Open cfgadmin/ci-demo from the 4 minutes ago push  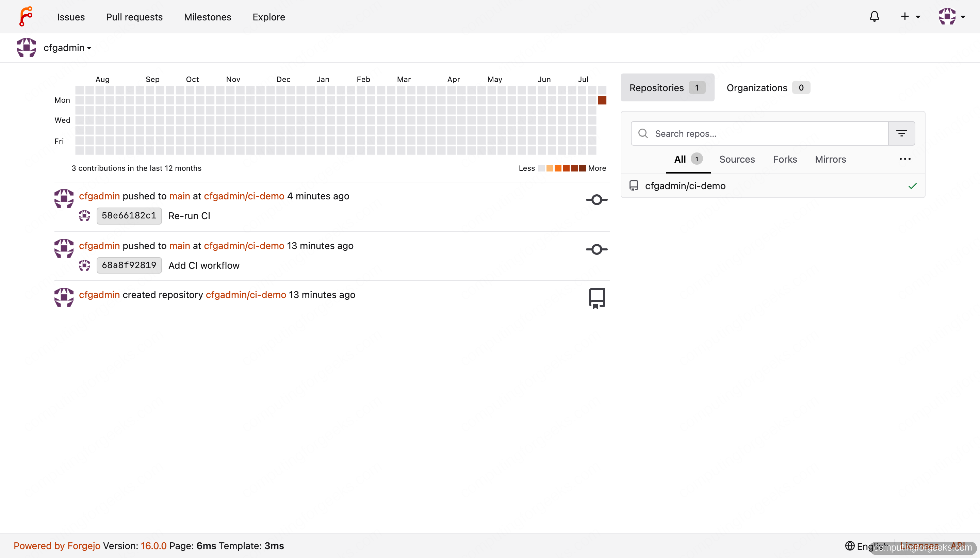[244, 196]
